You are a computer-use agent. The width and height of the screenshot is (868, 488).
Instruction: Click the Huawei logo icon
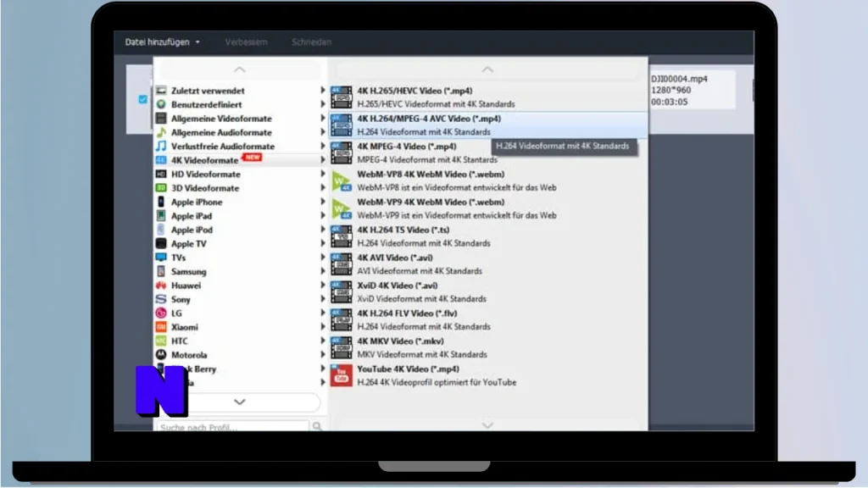[x=161, y=285]
